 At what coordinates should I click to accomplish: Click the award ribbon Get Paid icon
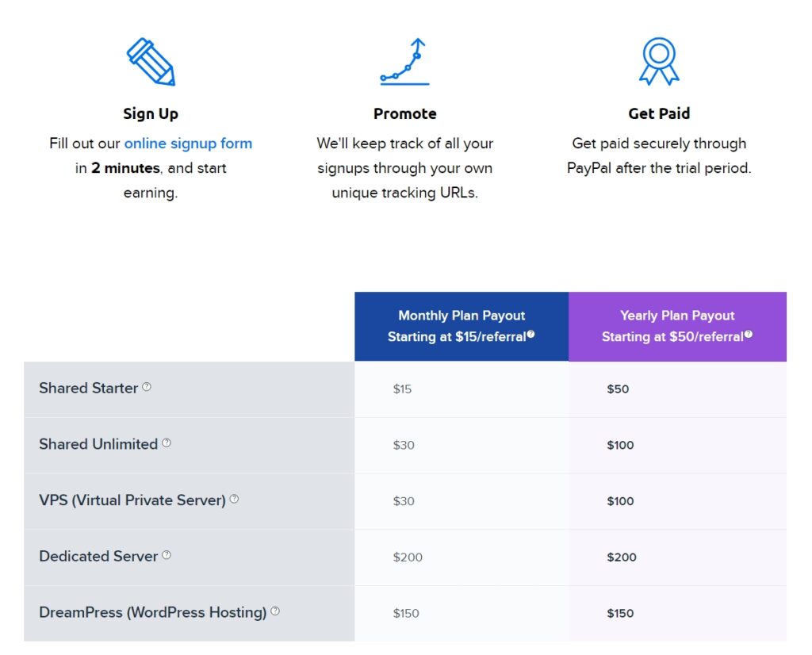(659, 61)
